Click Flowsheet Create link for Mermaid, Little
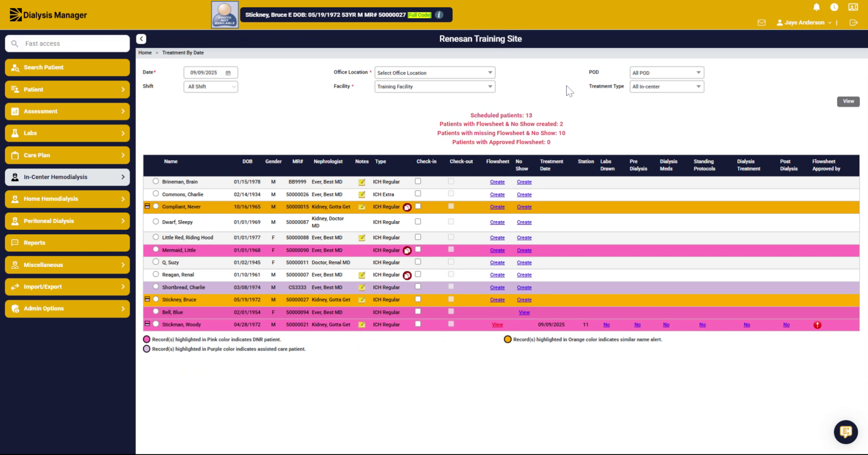Image resolution: width=868 pixels, height=455 pixels. click(497, 250)
